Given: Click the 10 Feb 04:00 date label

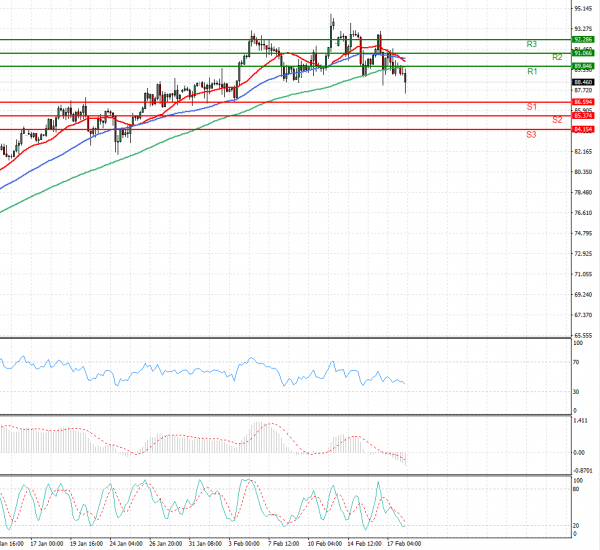Looking at the screenshot, I should [x=325, y=543].
